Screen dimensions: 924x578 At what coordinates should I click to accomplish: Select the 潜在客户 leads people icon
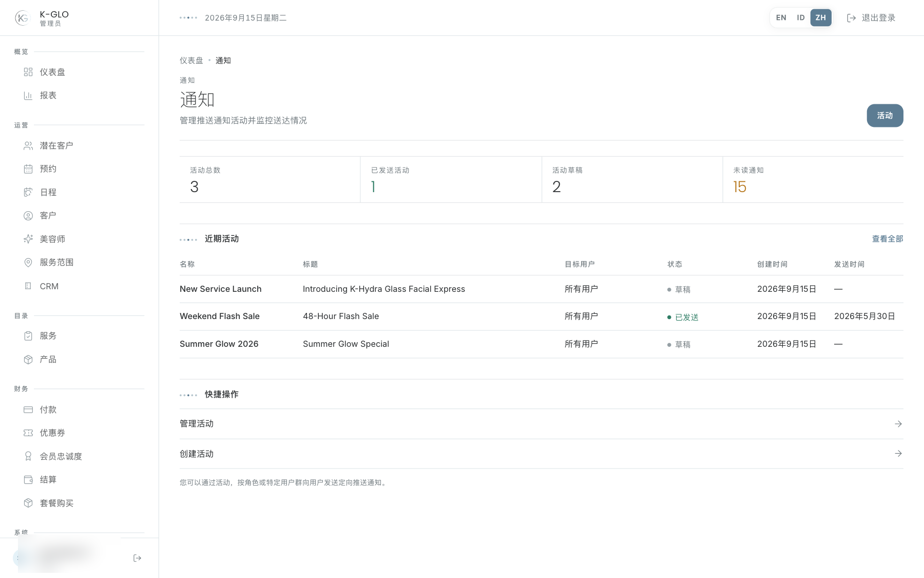pos(28,146)
